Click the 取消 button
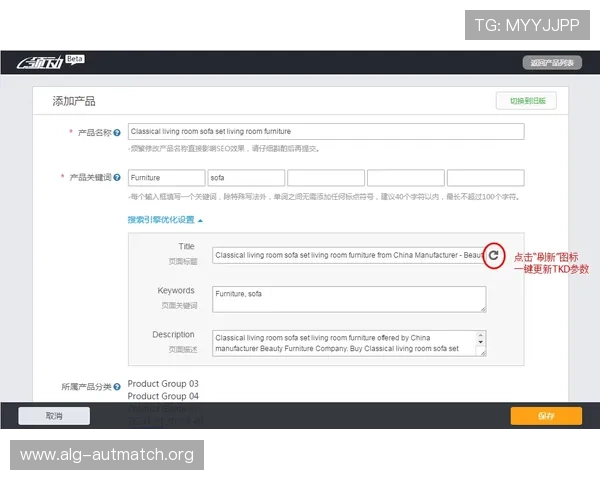Screen dimensions: 600x480 coord(54,416)
